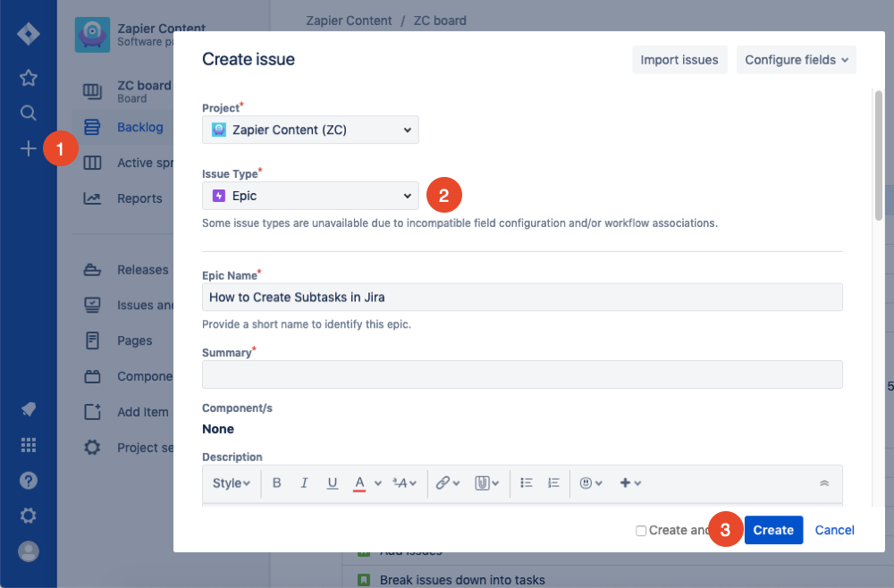Image resolution: width=894 pixels, height=588 pixels.
Task: Insert a numbered list in Description
Action: pyautogui.click(x=553, y=483)
